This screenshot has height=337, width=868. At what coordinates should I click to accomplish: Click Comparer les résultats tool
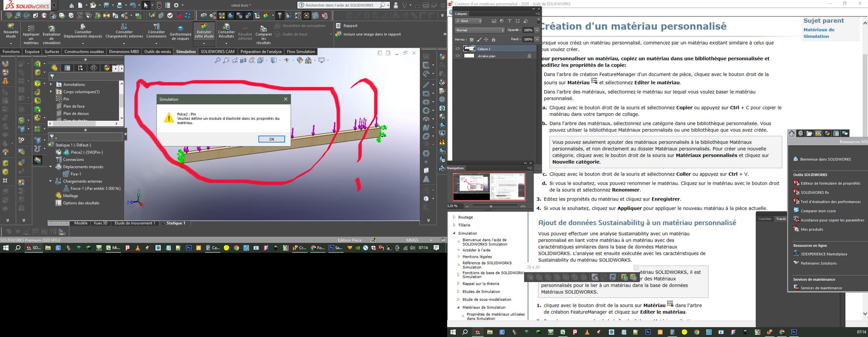[264, 34]
